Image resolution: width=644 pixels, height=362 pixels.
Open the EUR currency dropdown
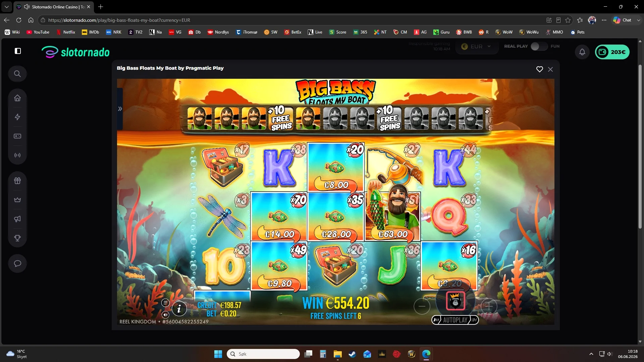[x=476, y=47]
